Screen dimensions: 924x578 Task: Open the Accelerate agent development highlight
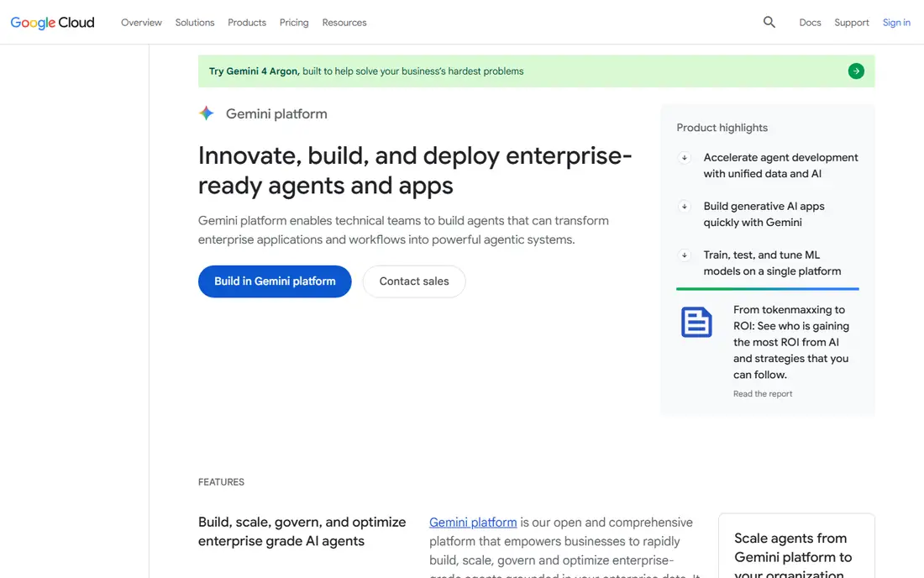coord(780,166)
